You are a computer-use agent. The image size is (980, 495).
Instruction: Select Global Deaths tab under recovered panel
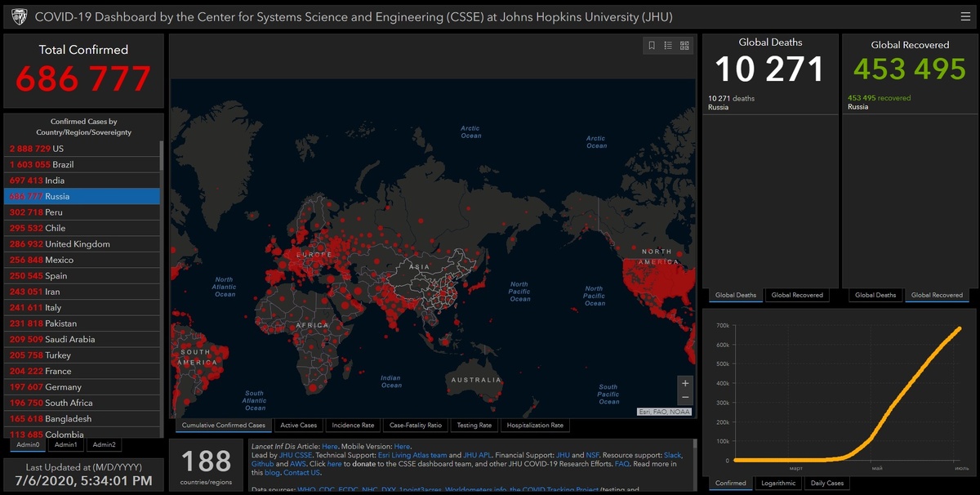[875, 295]
